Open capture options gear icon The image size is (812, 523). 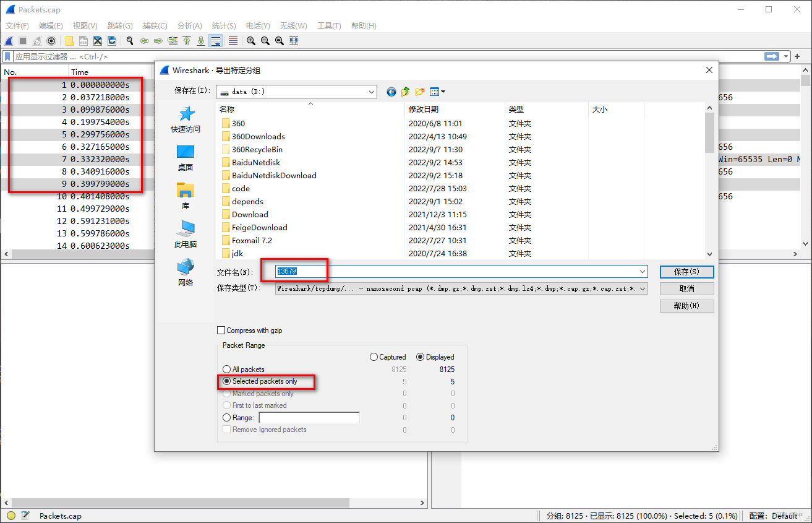[51, 41]
